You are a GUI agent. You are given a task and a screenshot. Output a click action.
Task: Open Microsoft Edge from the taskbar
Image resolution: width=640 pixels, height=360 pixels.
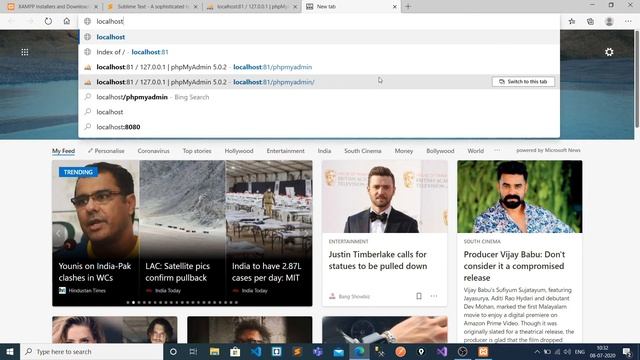359,351
